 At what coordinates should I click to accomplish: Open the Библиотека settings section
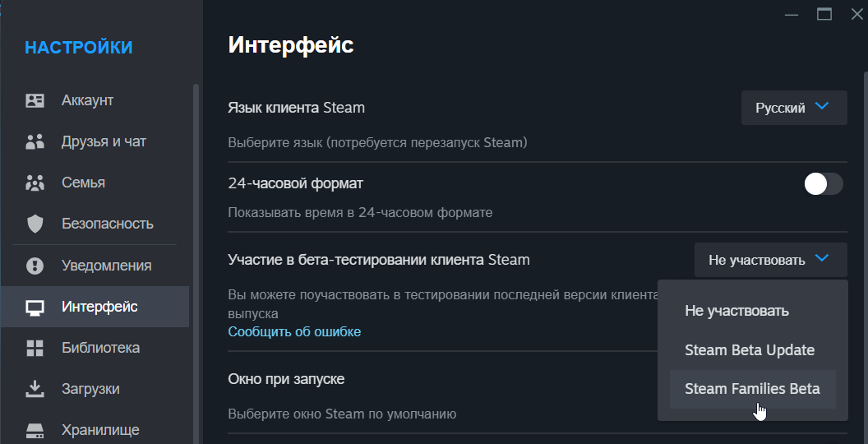(x=100, y=348)
